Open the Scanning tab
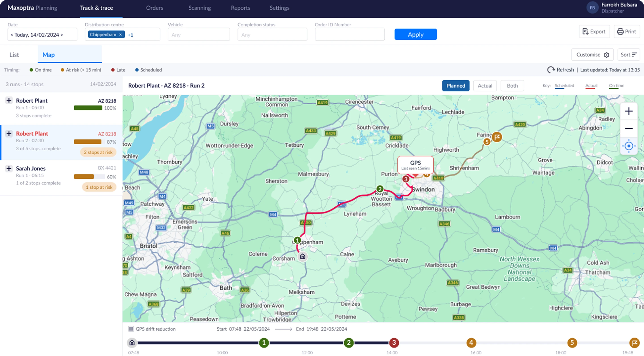Screen dimensions: 644x356 click(199, 8)
